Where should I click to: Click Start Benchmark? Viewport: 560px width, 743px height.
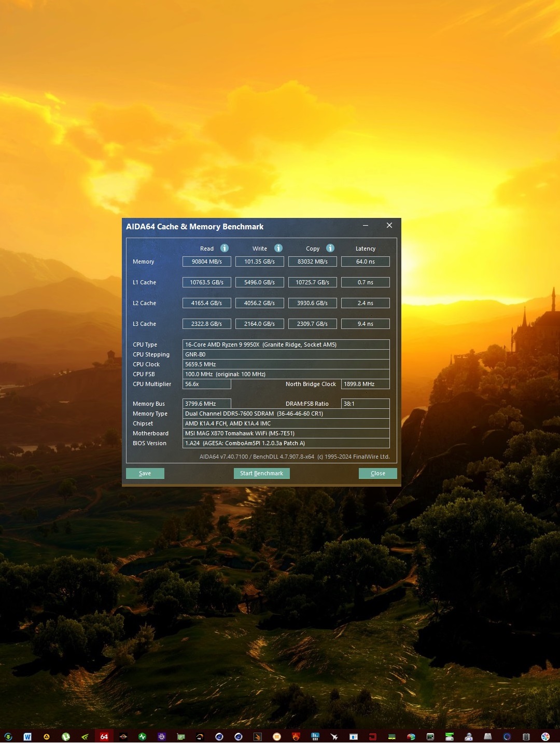coord(261,473)
